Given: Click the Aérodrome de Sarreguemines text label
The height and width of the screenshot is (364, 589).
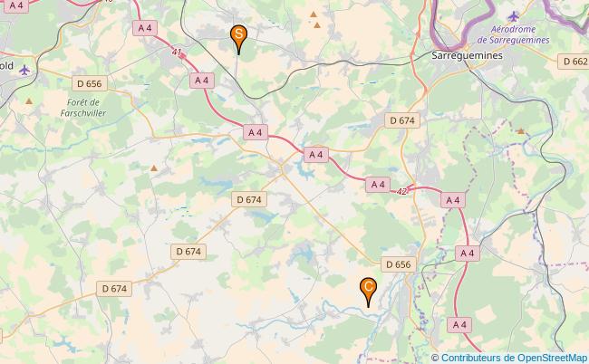Looking at the screenshot, I should (x=513, y=34).
